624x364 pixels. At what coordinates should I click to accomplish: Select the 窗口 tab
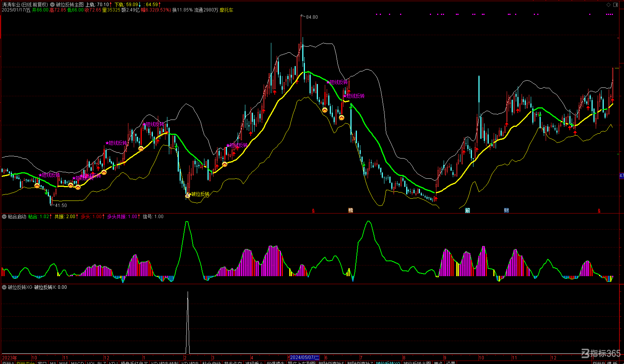[x=42, y=363]
